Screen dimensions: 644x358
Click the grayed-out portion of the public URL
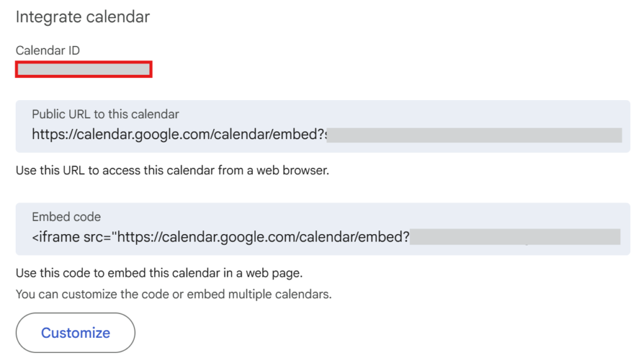click(474, 135)
